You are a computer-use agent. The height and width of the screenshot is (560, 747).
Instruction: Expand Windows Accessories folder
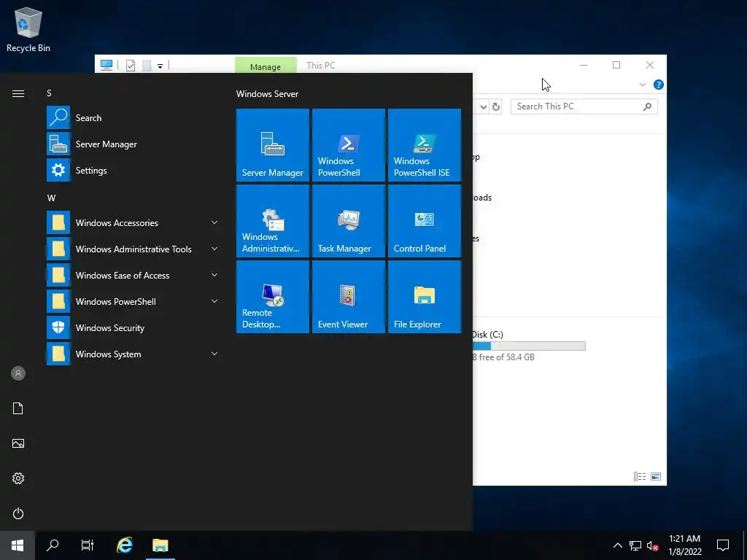pyautogui.click(x=133, y=222)
